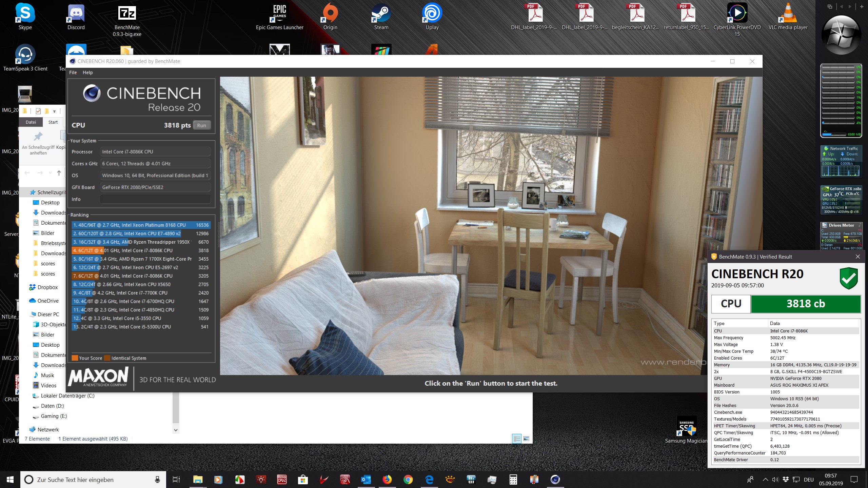Open the volume control in the system tray
Screen dimensions: 868x488
coord(775,480)
